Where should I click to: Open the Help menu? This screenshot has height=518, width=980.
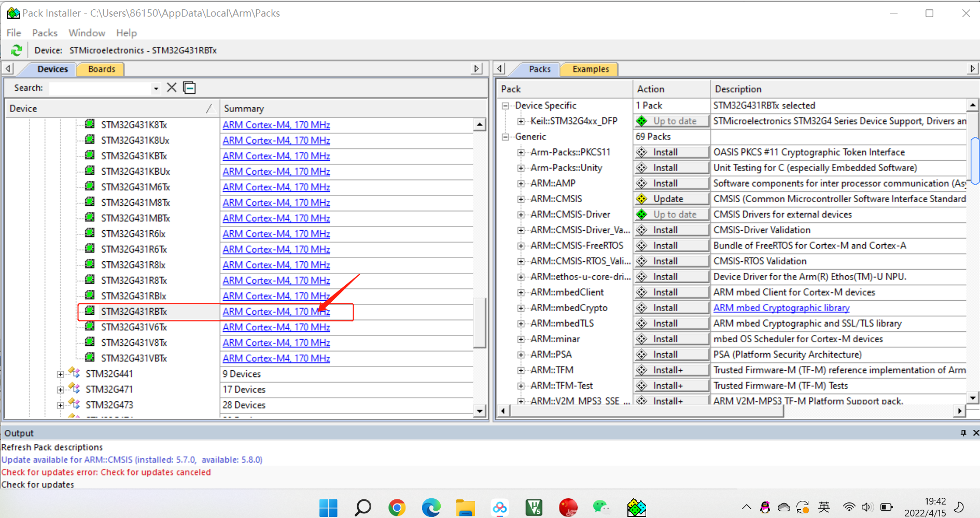(126, 33)
